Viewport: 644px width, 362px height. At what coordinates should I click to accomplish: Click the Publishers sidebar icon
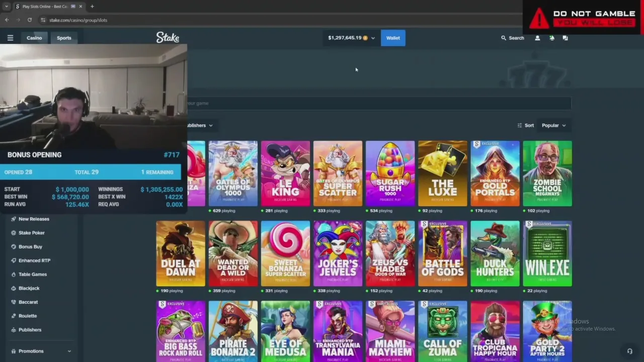(x=14, y=330)
